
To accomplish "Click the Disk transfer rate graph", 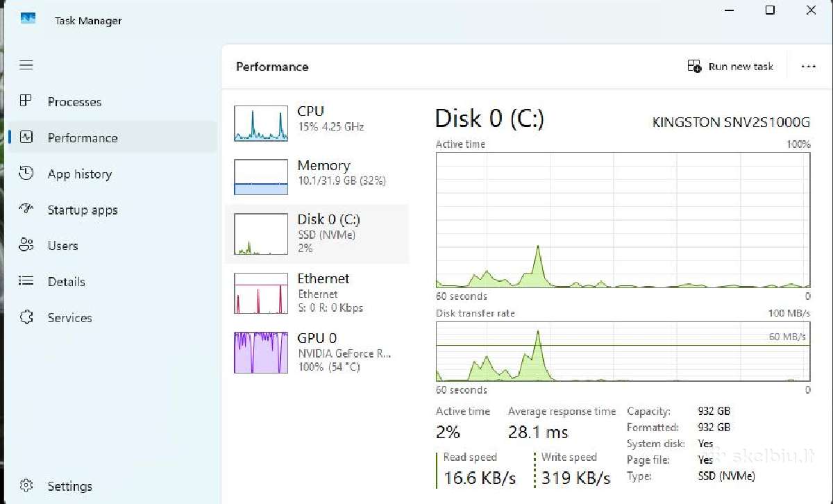I will click(x=623, y=352).
